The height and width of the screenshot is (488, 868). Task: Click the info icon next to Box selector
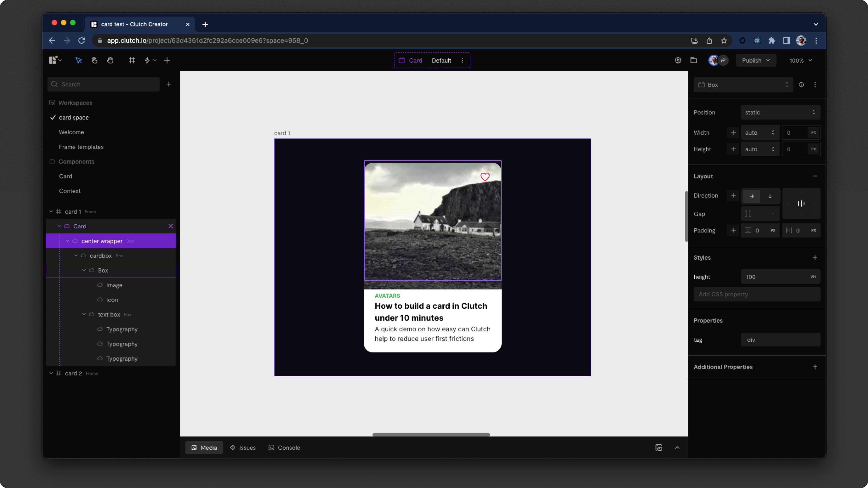[801, 85]
